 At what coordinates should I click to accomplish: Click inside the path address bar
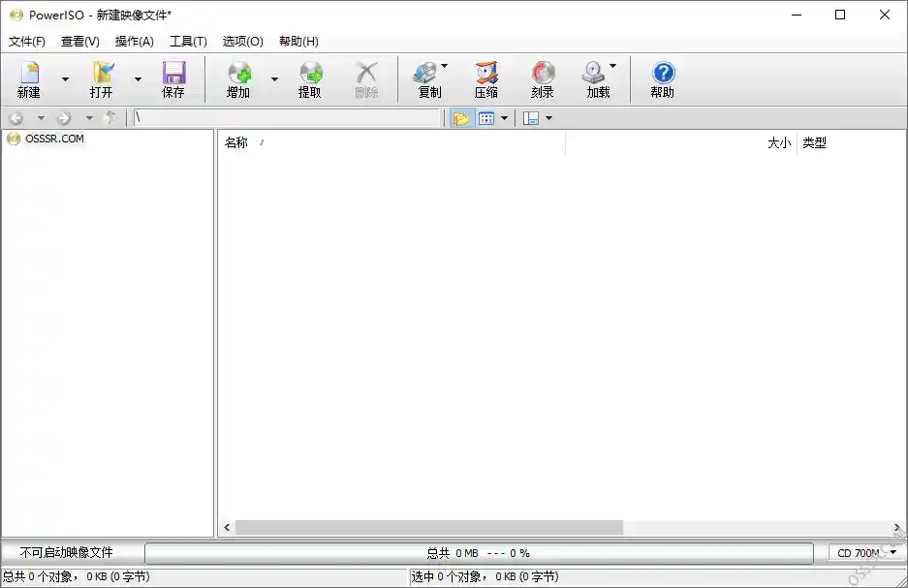coord(291,117)
